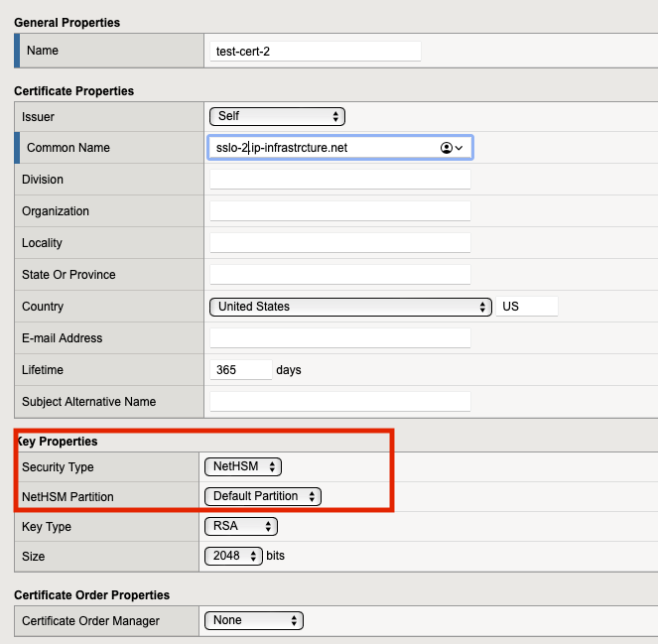
Task: Expand the NetHSM Partition dropdown
Action: 263,496
